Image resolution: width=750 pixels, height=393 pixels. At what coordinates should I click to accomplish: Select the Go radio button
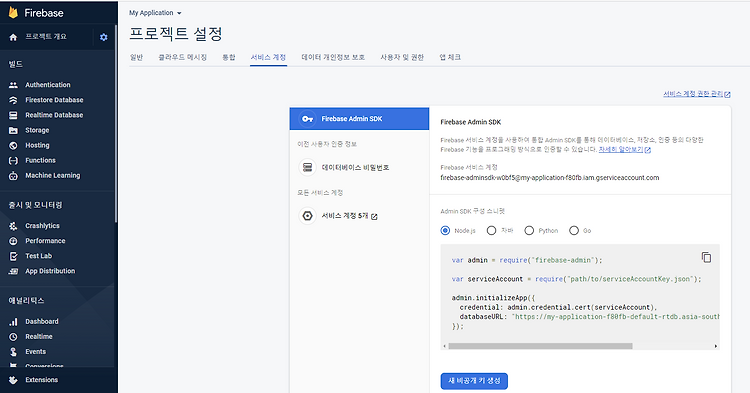574,230
